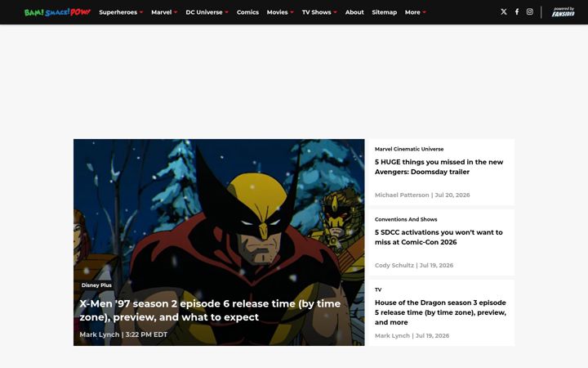Expand the DC Universe dropdown menu
The width and height of the screenshot is (588, 368).
click(x=207, y=12)
